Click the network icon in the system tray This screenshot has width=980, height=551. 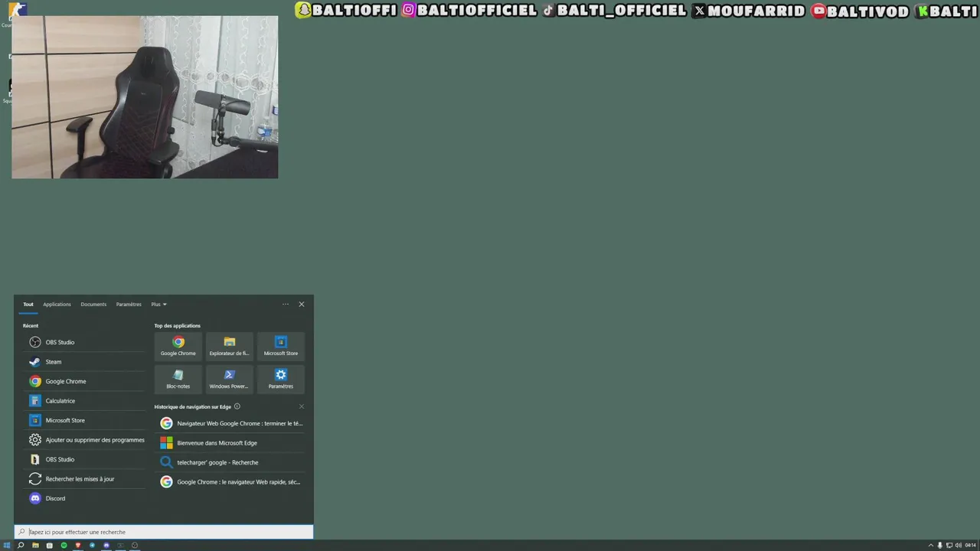949,546
